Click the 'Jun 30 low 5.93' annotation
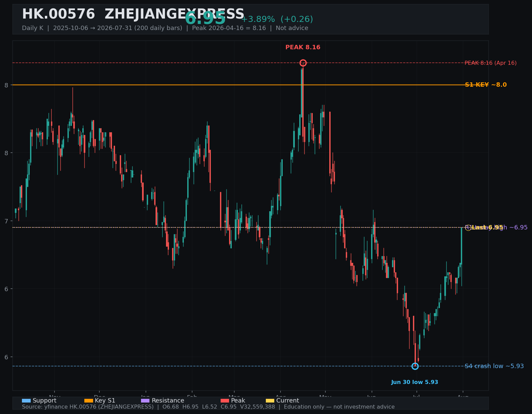532x414 pixels. 415,382
